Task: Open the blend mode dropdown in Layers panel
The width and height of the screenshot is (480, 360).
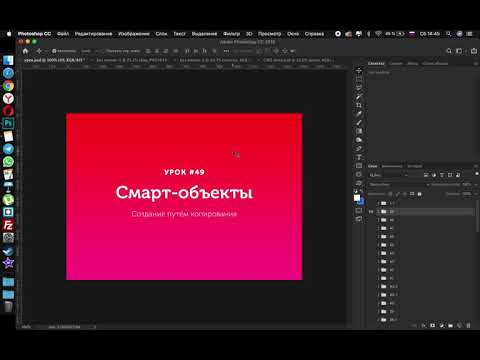Action: click(x=399, y=184)
